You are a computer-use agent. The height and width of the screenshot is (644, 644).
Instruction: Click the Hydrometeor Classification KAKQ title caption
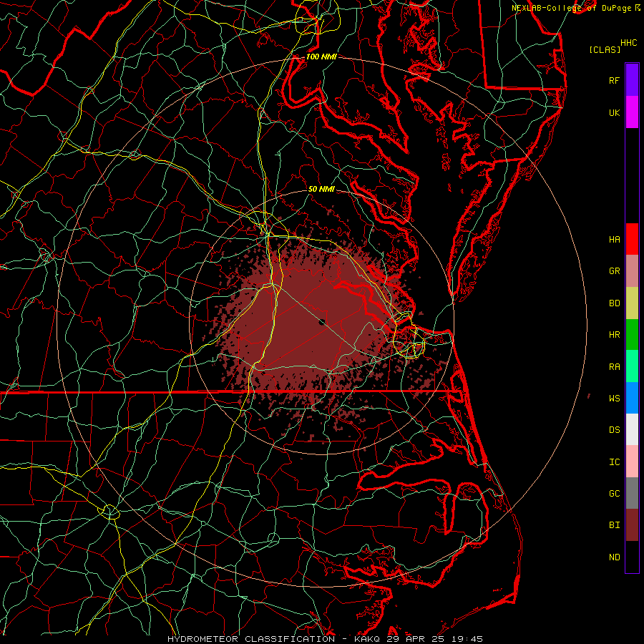point(326,639)
